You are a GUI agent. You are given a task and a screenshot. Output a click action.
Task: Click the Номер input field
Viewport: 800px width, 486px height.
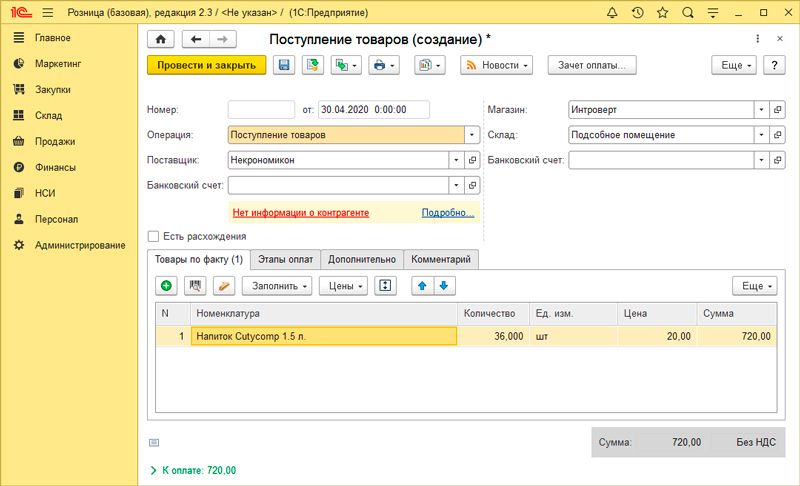[261, 110]
